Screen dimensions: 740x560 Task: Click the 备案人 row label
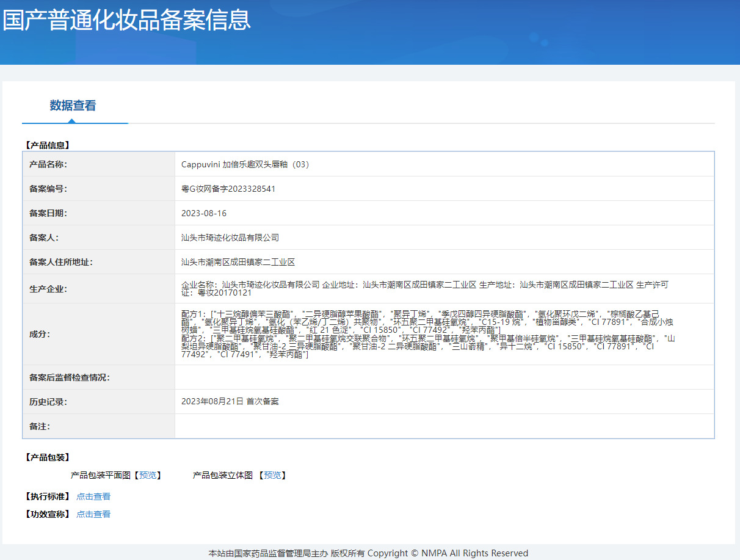click(44, 238)
